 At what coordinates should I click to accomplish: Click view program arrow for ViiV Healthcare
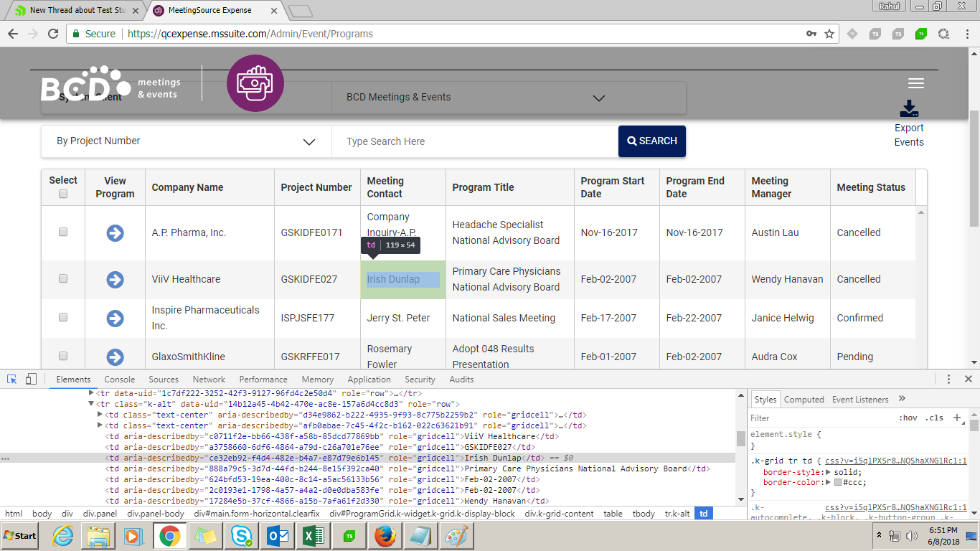115,280
